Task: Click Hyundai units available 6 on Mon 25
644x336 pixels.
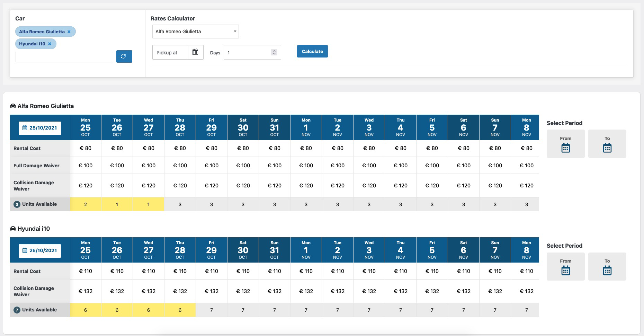Action: tap(86, 310)
